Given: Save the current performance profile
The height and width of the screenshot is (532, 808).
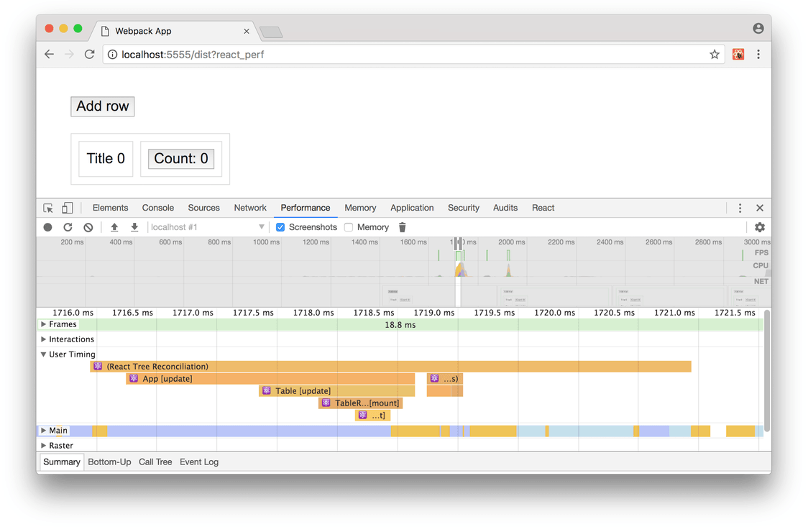Looking at the screenshot, I should (x=134, y=226).
